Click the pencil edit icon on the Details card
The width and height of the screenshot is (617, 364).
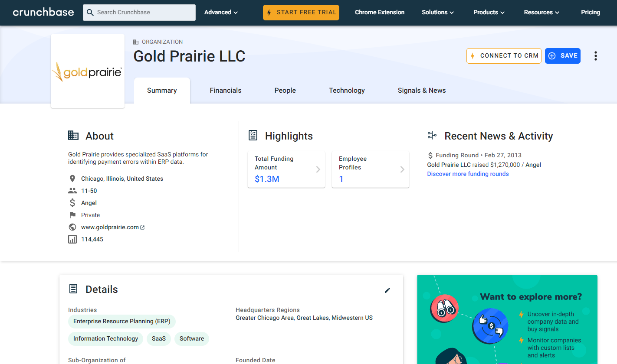(x=387, y=290)
